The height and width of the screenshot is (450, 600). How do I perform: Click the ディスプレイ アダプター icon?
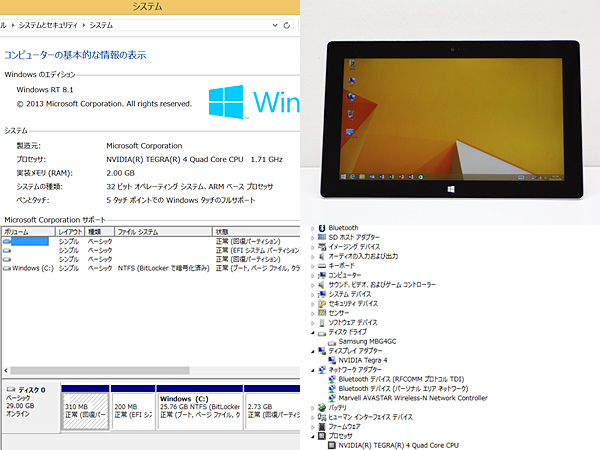point(322,351)
